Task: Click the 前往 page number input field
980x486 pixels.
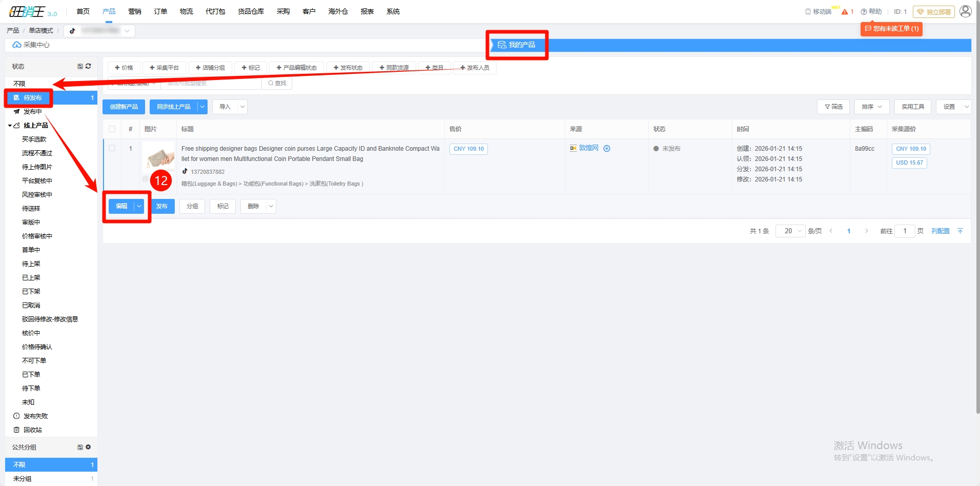Action: pyautogui.click(x=905, y=231)
